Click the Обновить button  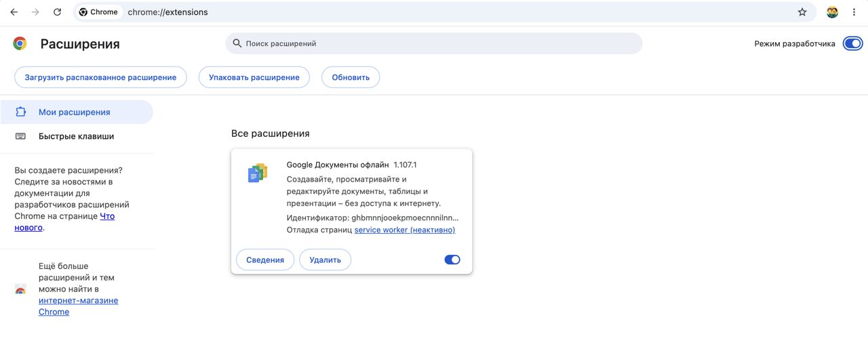pyautogui.click(x=351, y=77)
